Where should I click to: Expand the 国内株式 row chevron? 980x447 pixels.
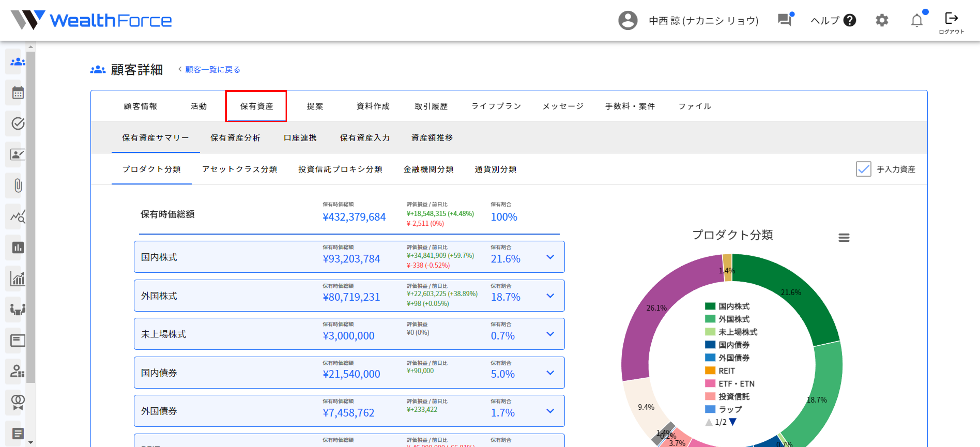tap(550, 257)
